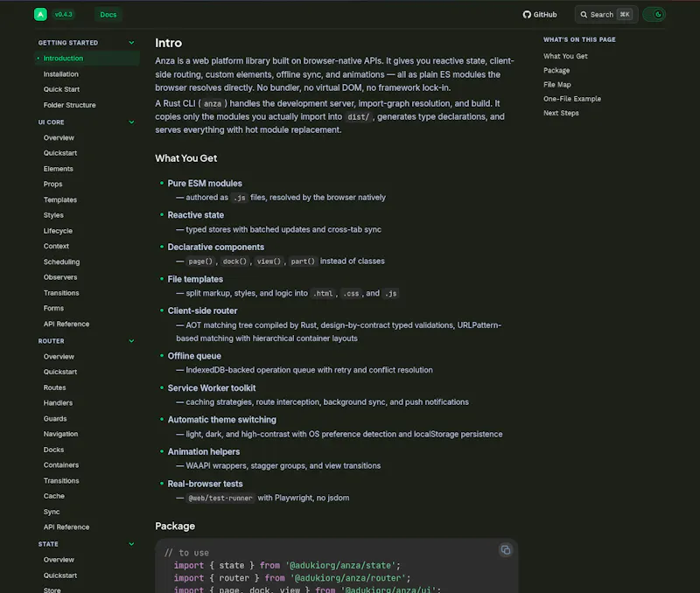Click the green Anza logo icon
Image resolution: width=700 pixels, height=593 pixels.
coord(40,14)
